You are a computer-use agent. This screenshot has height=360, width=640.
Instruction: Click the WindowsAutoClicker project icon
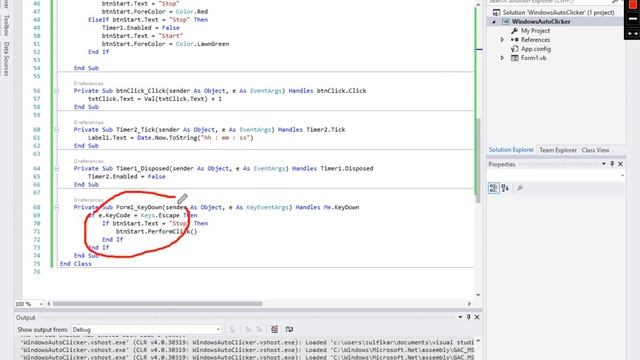505,22
